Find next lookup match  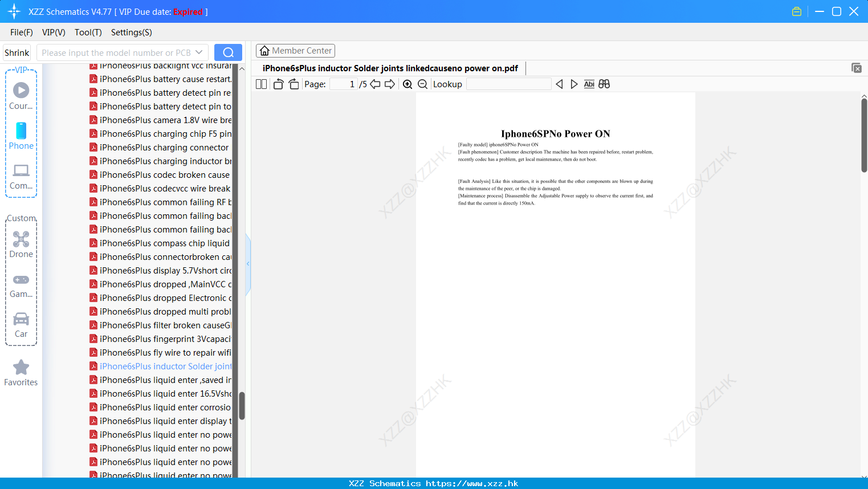(574, 84)
